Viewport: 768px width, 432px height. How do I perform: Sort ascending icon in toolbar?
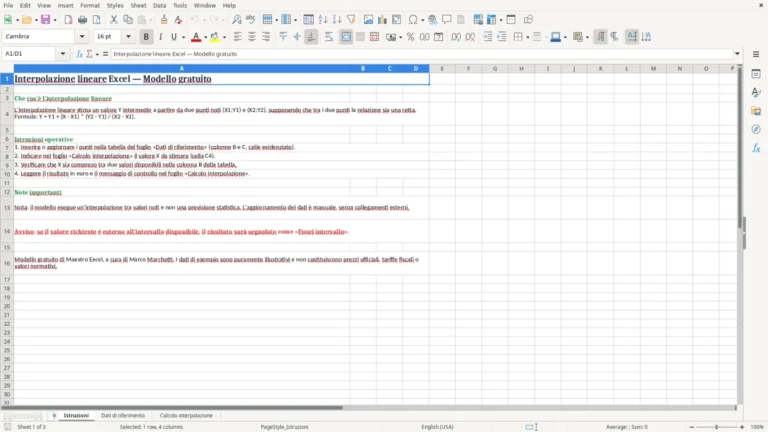pyautogui.click(x=323, y=20)
